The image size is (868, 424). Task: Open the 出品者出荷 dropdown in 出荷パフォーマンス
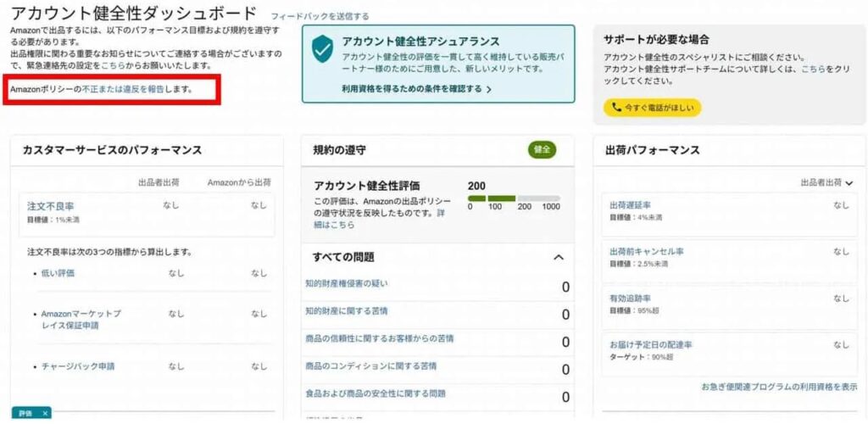(826, 182)
